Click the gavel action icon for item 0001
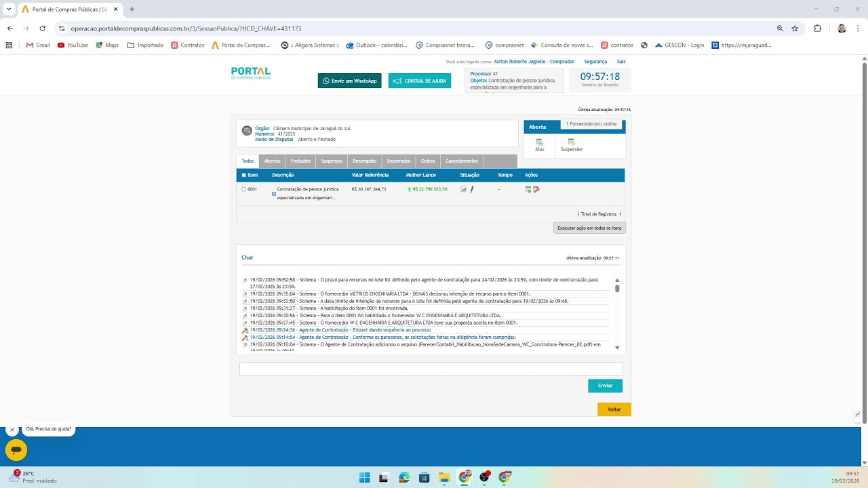868x488 pixels. click(536, 190)
